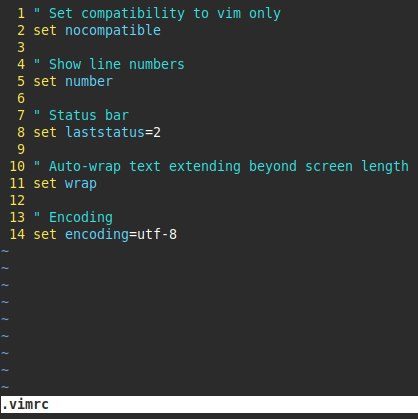Viewport: 418px width, 419px height.
Task: Click the 'Auto-wrap text' comment line
Action: point(221,166)
